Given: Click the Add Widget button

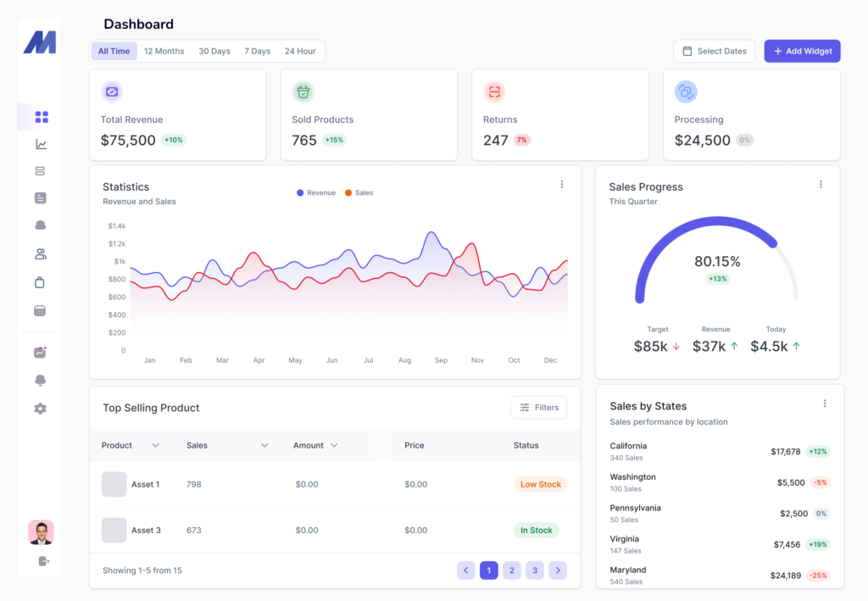Looking at the screenshot, I should tap(802, 51).
